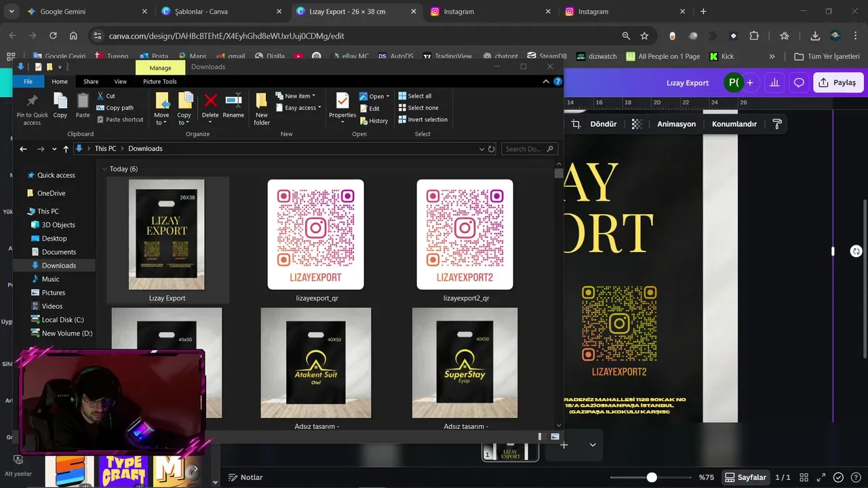Viewport: 868px width, 488px height.
Task: Switch to the View ribbon tab
Action: click(x=120, y=81)
